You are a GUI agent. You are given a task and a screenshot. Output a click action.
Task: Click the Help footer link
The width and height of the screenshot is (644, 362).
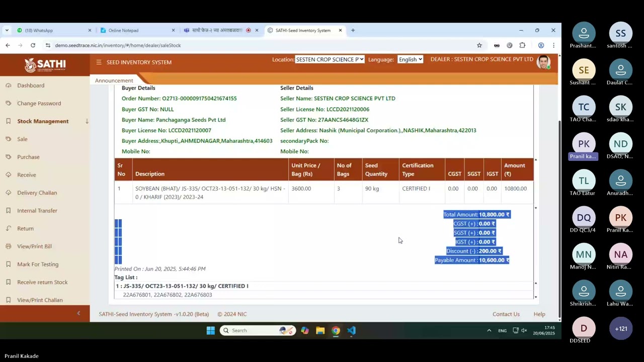[x=539, y=314]
